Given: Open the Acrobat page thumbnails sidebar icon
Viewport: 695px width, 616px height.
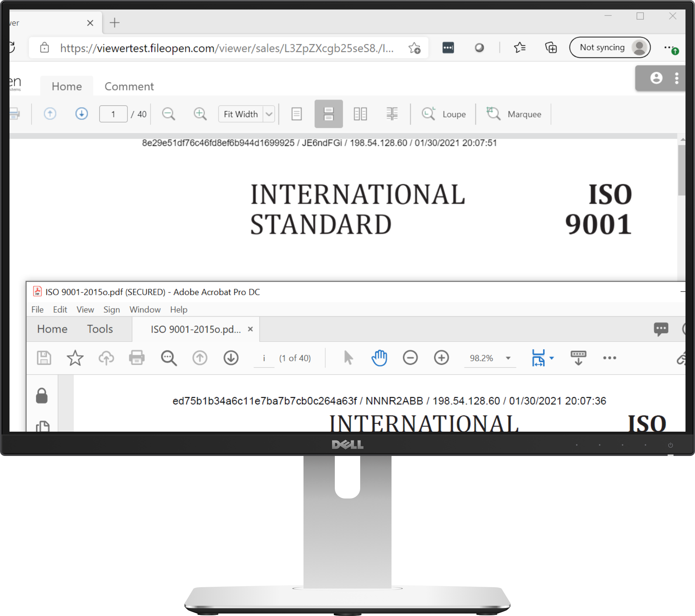Looking at the screenshot, I should click(x=43, y=426).
